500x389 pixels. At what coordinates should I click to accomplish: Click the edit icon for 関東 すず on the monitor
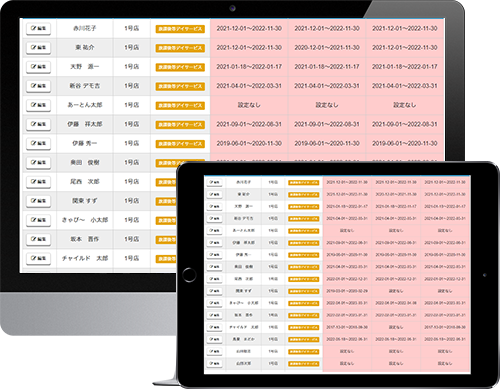38,201
